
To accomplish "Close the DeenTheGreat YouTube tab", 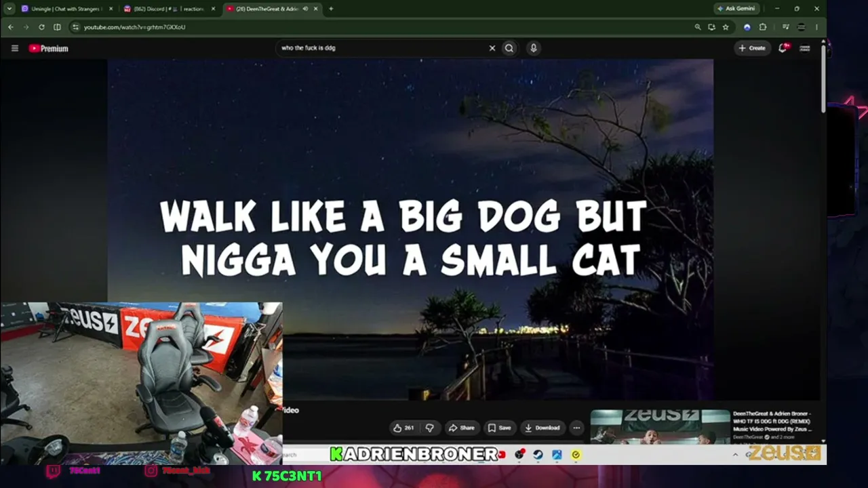I will 315,9.
